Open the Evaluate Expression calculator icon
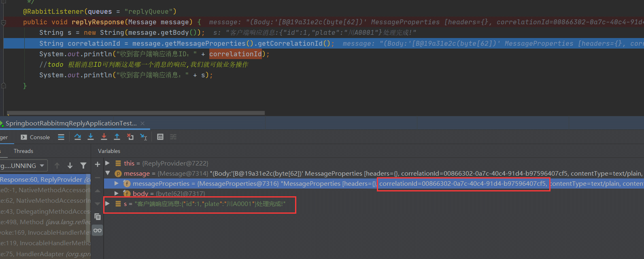The width and height of the screenshot is (644, 259). pos(160,137)
